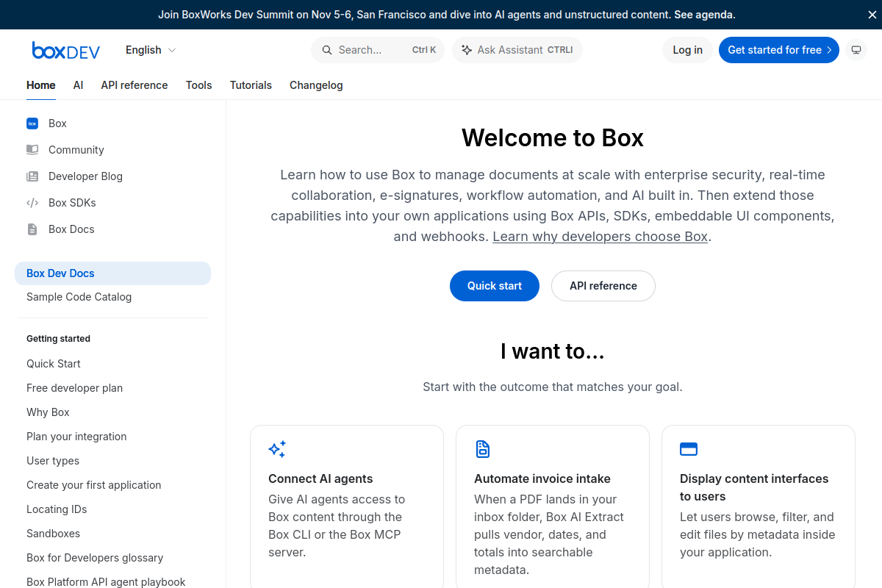Screen dimensions: 882x588
Task: Follow Learn why developers choose Box link
Action: coord(600,237)
